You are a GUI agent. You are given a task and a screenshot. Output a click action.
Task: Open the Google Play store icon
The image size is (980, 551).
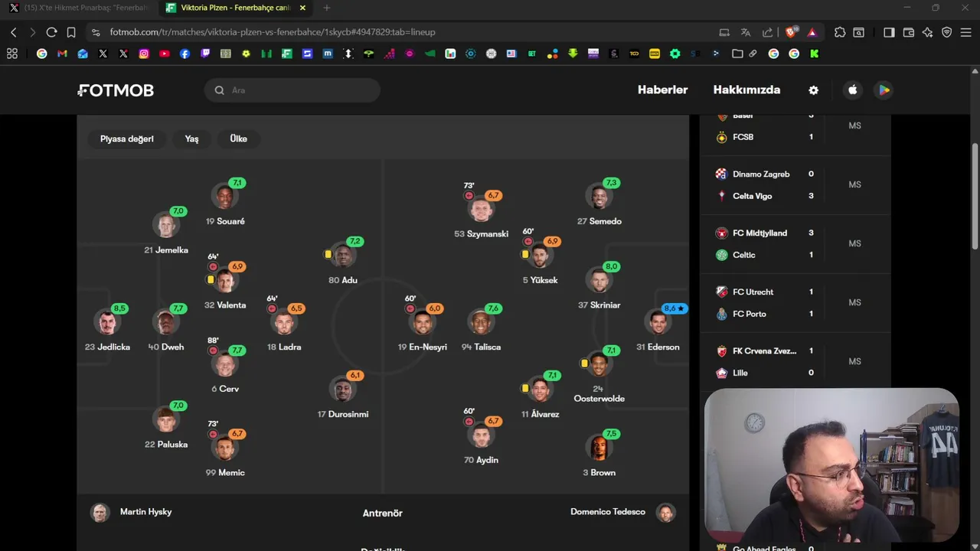point(884,90)
